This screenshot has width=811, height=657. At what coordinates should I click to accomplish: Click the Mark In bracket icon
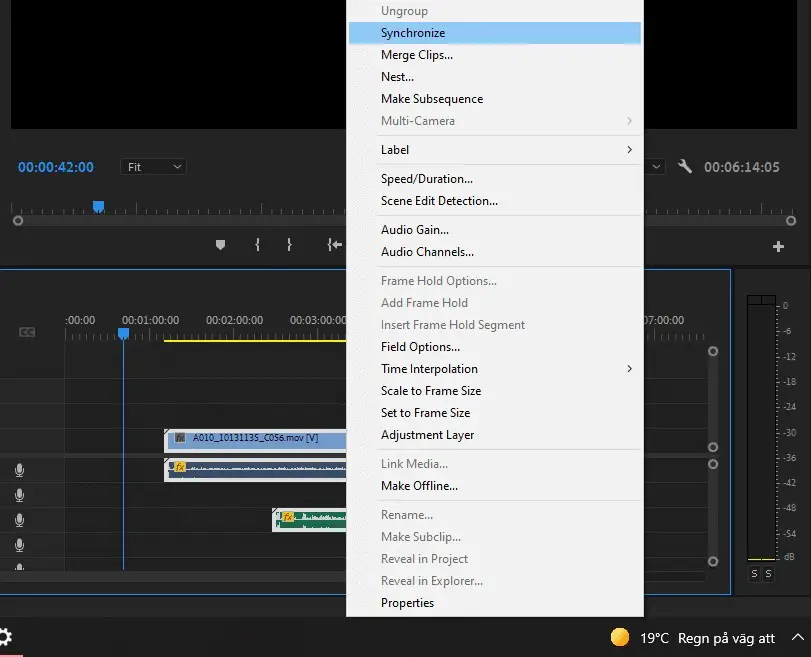point(258,245)
